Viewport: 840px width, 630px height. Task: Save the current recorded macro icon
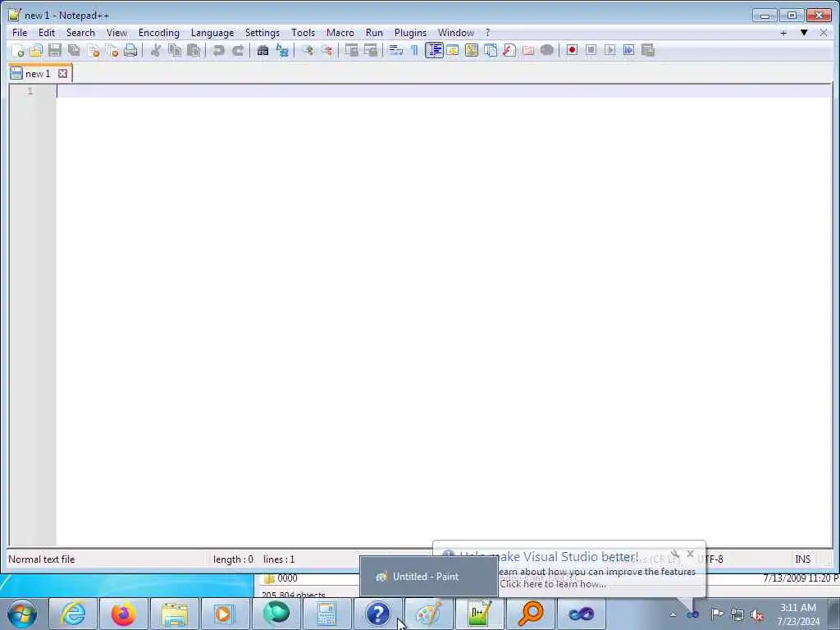point(648,50)
